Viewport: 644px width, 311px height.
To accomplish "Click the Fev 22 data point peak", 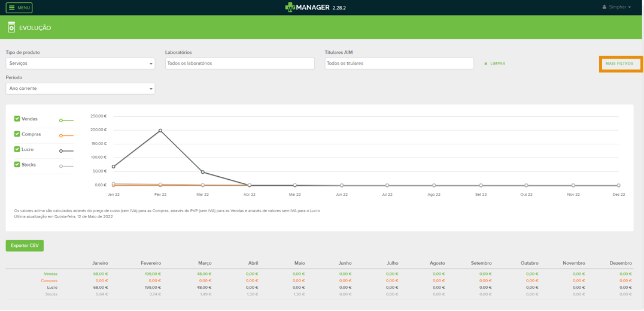I will pos(160,131).
